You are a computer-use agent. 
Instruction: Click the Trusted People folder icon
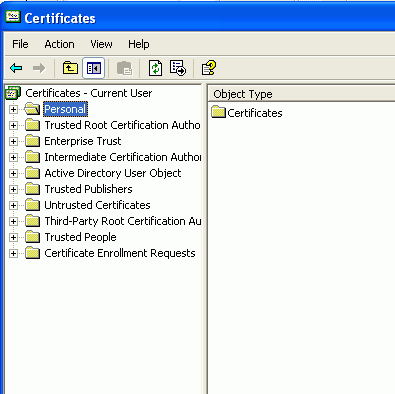point(33,237)
